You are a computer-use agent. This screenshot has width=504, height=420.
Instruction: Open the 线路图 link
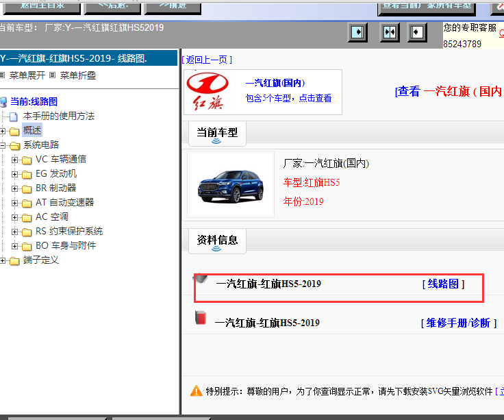pyautogui.click(x=443, y=284)
